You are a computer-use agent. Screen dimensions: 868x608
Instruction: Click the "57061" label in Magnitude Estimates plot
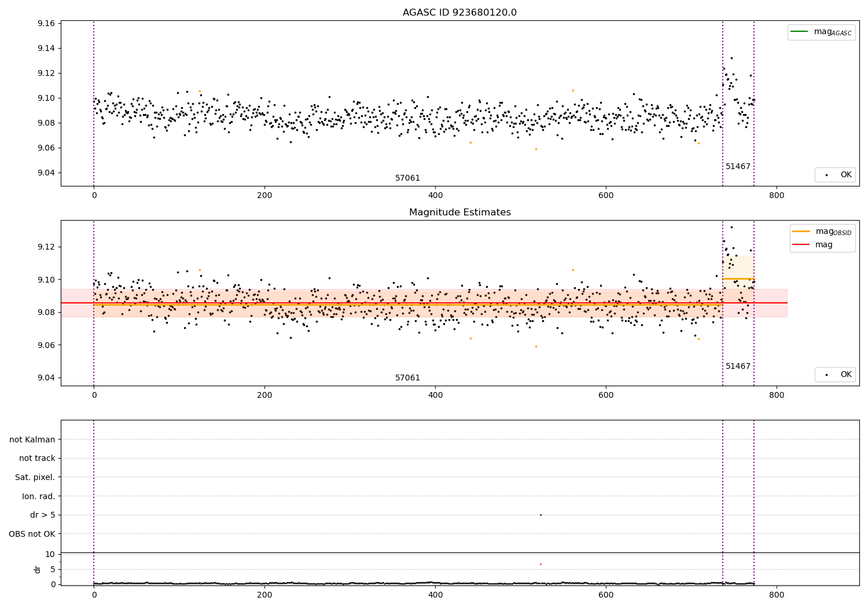point(407,378)
